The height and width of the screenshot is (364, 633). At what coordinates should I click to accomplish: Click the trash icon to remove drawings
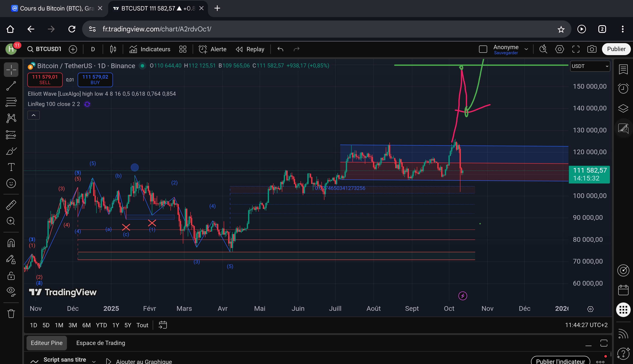(x=11, y=313)
